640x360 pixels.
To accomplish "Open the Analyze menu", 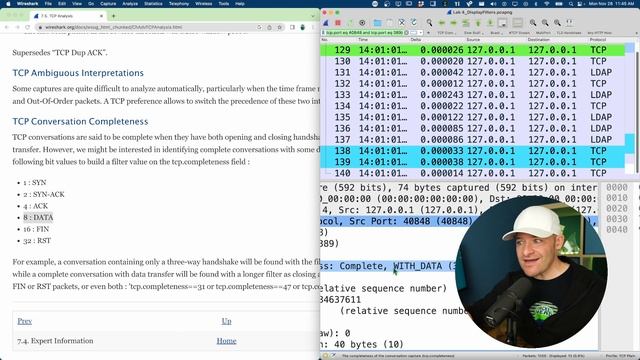I will [130, 4].
